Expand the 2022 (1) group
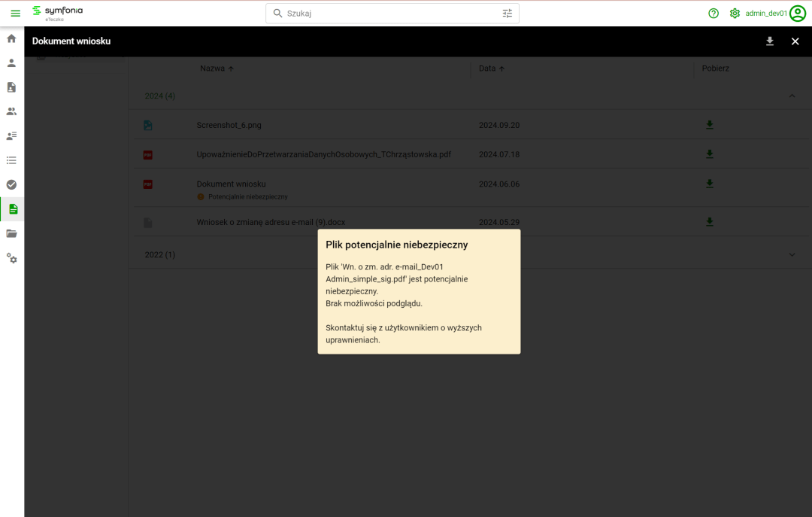The height and width of the screenshot is (517, 812). point(791,254)
